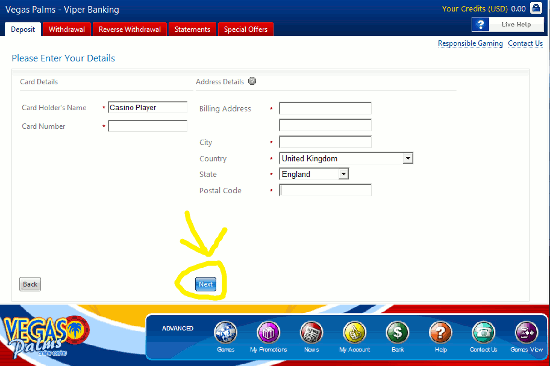The image size is (550, 366).
Task: Click the credits wallet icon at top right
Action: 536,8
